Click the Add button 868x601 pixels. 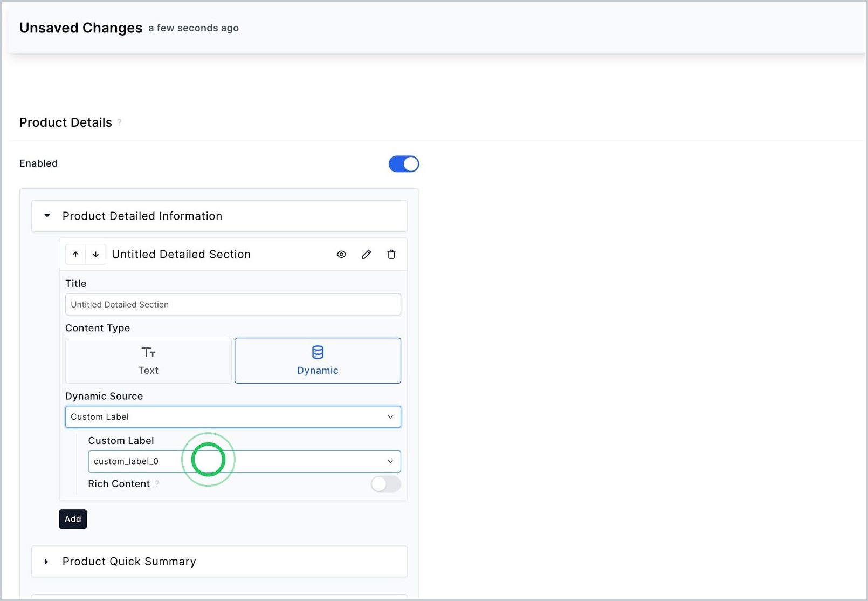pyautogui.click(x=73, y=519)
